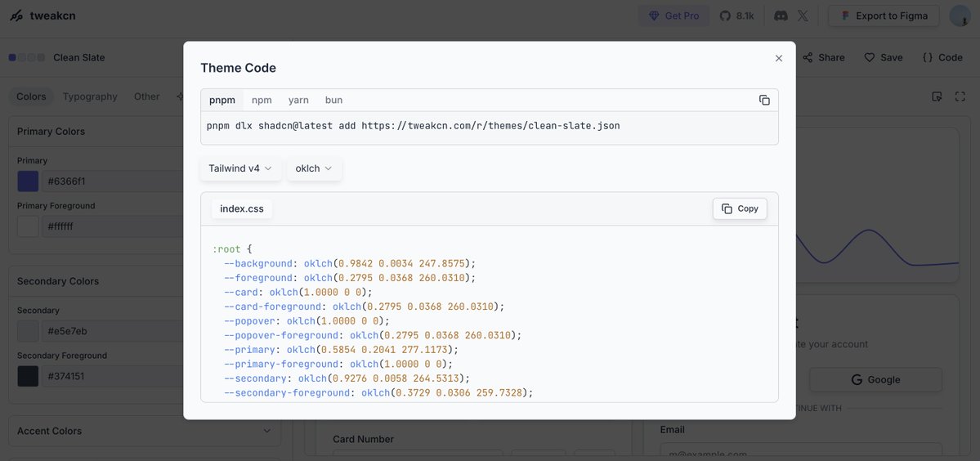This screenshot has width=980, height=461.
Task: Close the Theme Code dialog
Action: tap(779, 58)
